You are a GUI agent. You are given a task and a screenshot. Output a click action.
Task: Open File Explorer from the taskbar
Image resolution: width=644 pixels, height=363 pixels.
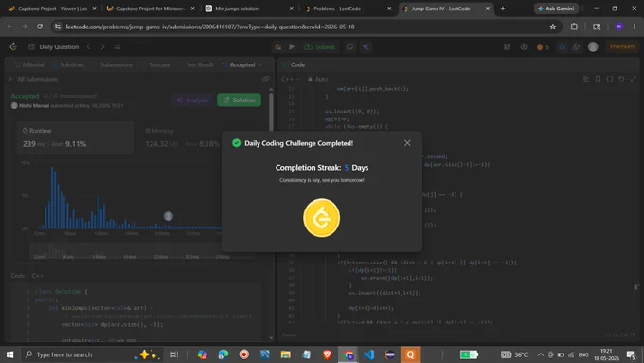[x=285, y=354]
